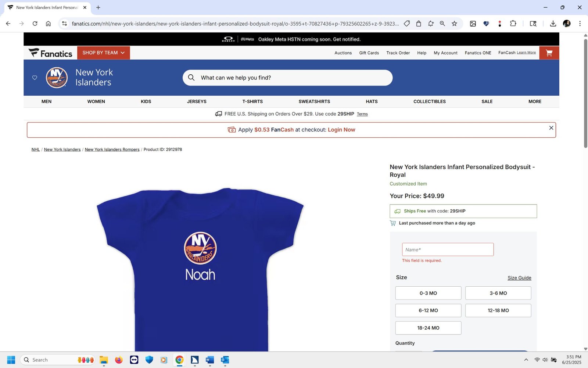588x368 pixels.
Task: Select size 6-12 MO
Action: [428, 311]
